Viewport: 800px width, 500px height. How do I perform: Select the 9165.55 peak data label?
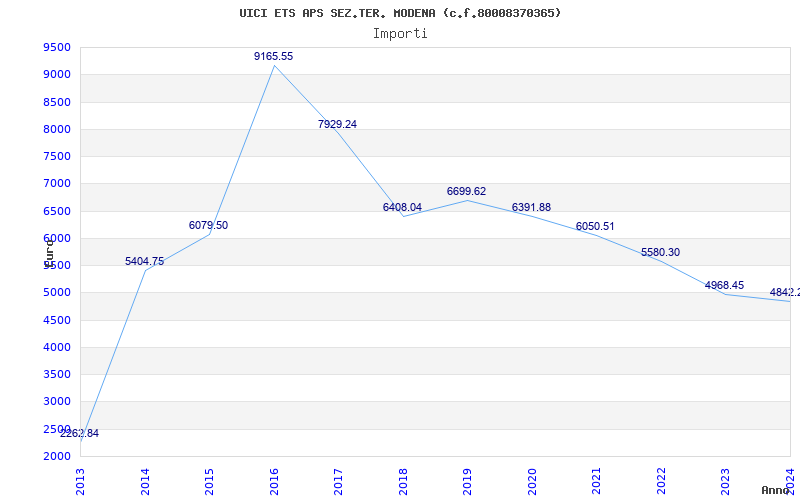click(x=273, y=56)
